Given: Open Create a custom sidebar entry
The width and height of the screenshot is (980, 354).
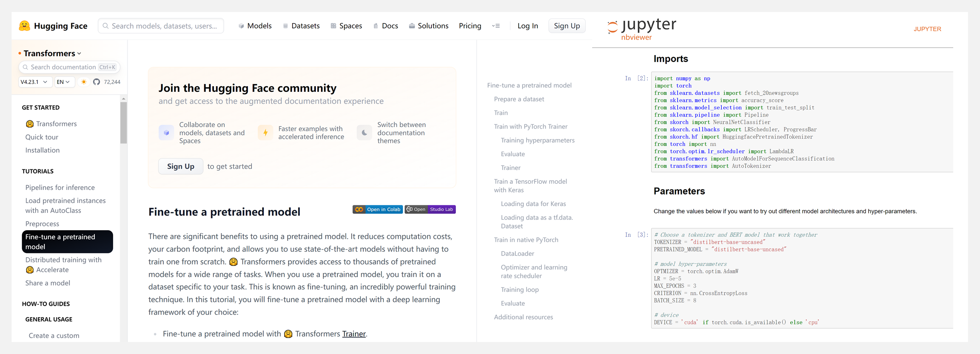Looking at the screenshot, I should tap(54, 336).
